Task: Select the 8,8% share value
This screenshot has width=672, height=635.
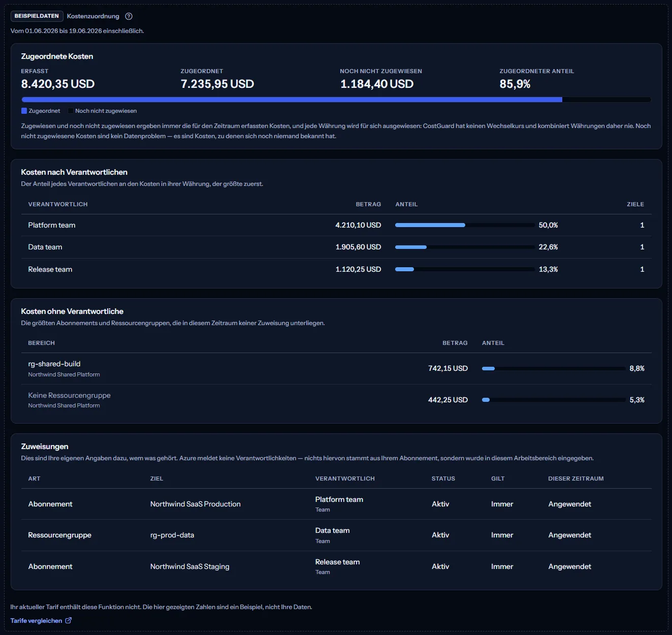Action: click(637, 368)
